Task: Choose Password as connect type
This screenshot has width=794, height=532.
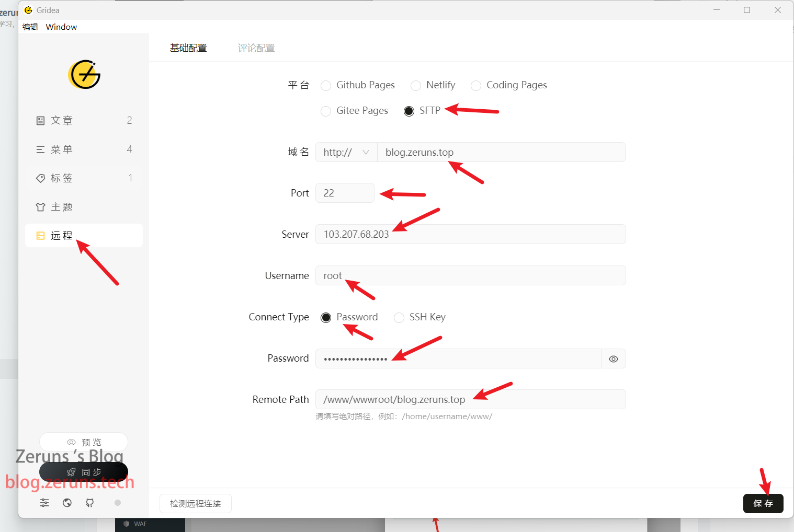Action: [349, 317]
